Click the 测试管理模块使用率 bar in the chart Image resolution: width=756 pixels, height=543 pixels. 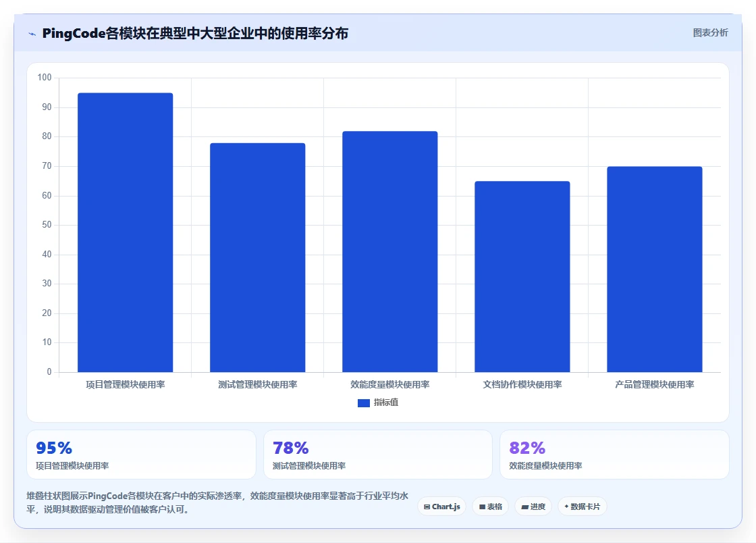coord(257,257)
